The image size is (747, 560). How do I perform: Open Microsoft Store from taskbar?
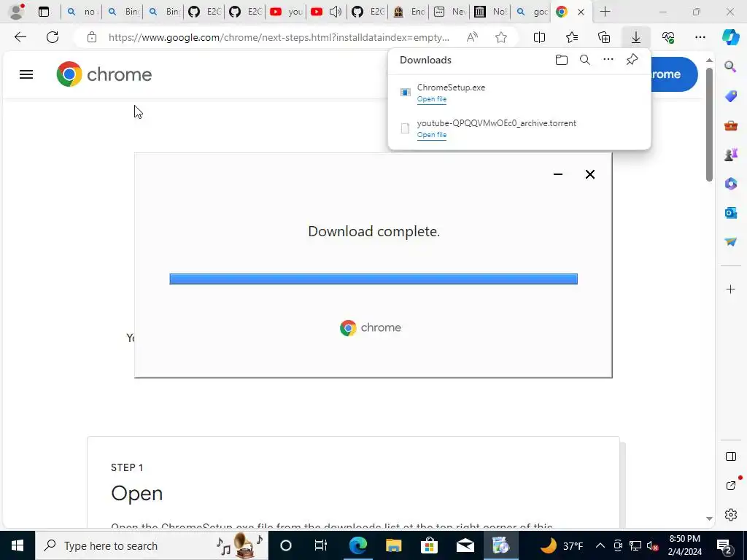click(x=429, y=545)
